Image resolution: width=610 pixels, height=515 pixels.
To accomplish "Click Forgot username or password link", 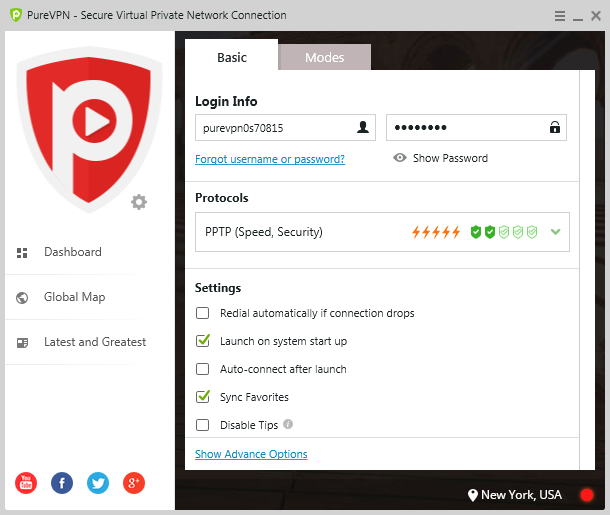I will [270, 159].
